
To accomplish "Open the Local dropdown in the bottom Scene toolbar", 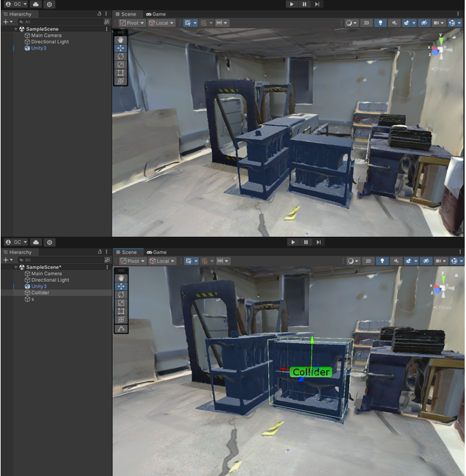I will (162, 261).
